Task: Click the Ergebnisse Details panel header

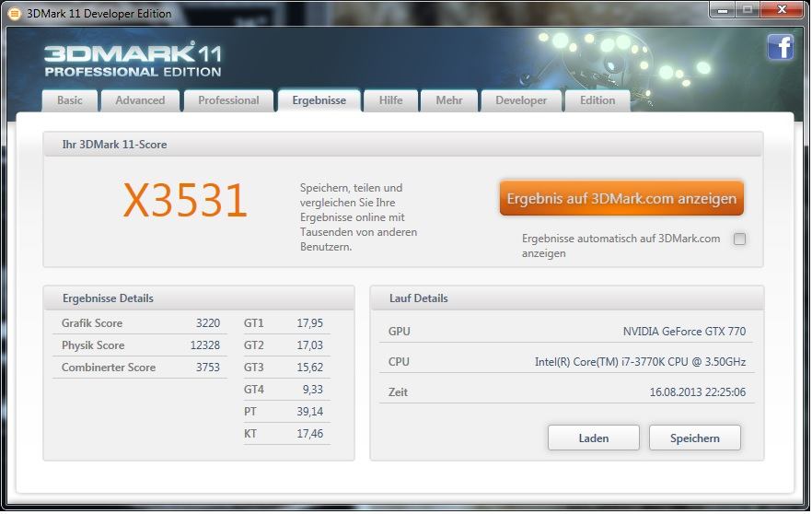Action: coord(199,298)
